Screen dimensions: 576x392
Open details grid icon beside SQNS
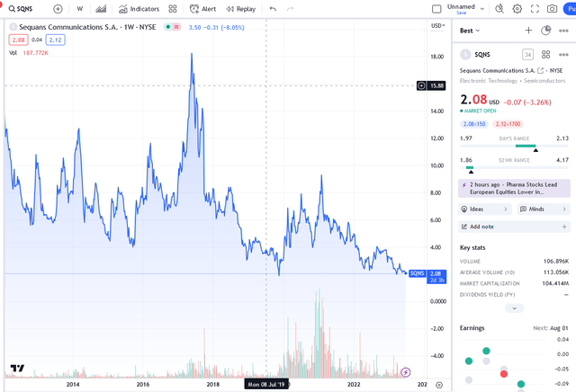tap(545, 55)
